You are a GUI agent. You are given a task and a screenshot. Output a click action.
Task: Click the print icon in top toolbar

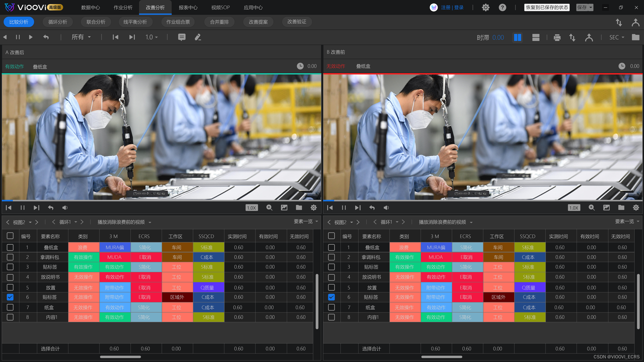557,37
